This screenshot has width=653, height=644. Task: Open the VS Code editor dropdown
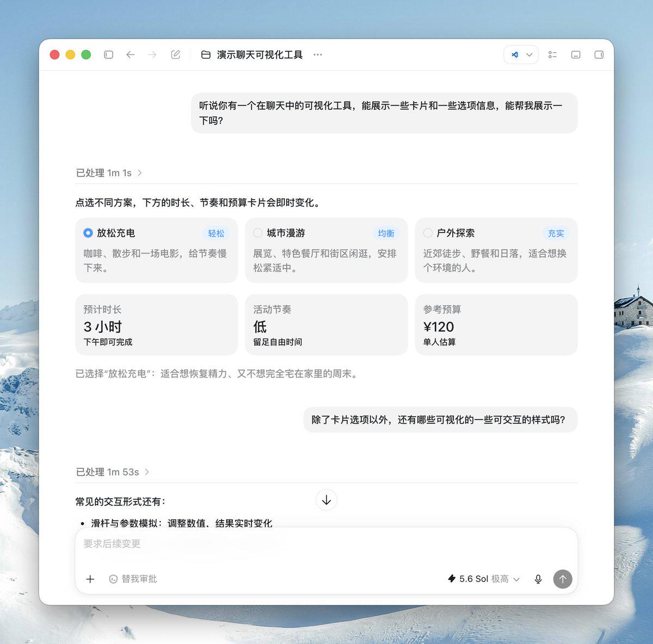(x=521, y=55)
